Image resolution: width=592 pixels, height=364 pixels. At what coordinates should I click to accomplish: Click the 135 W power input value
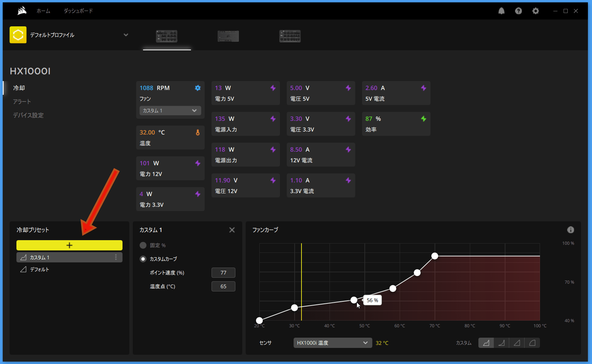coord(224,119)
